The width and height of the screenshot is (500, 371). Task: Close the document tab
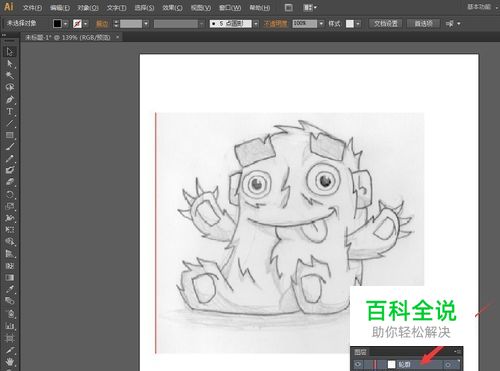[x=117, y=37]
